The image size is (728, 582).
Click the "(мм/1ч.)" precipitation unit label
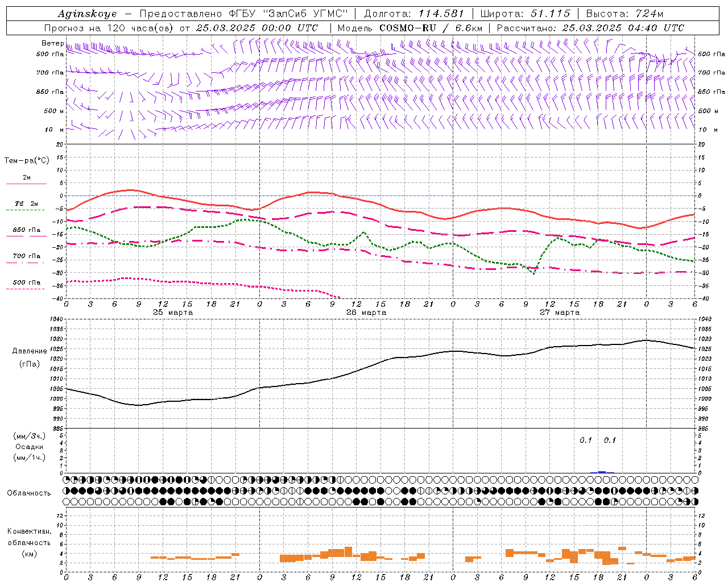click(x=29, y=458)
